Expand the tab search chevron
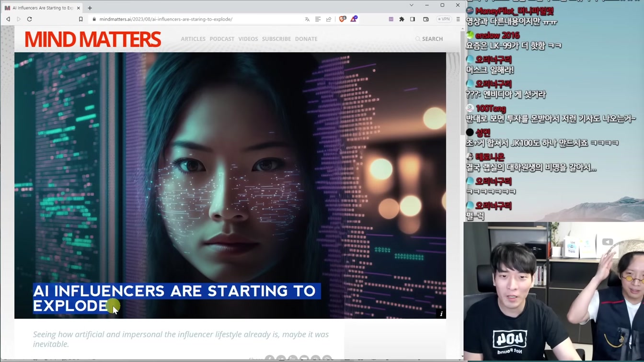The height and width of the screenshot is (362, 644). point(411,5)
